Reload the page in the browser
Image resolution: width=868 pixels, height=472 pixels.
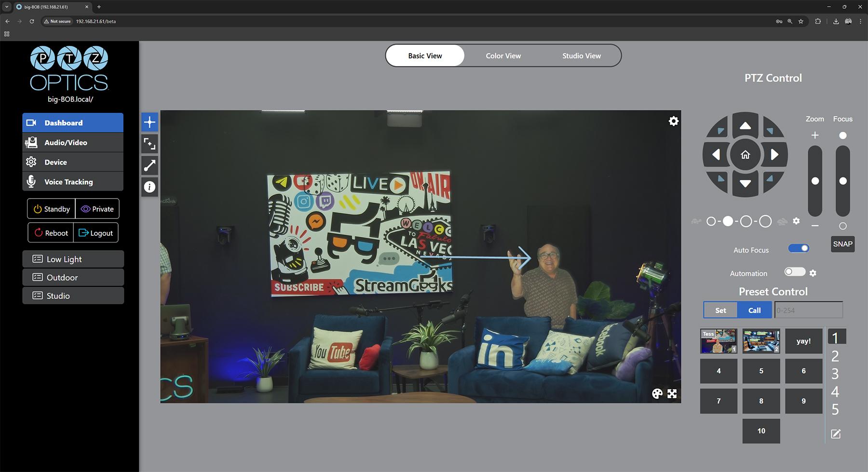(x=32, y=21)
